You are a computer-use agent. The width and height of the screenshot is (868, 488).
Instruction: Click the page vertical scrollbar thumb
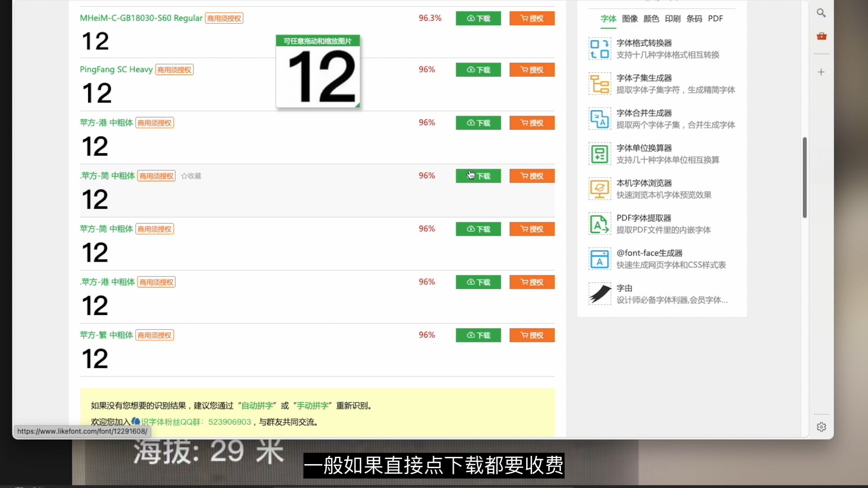click(x=805, y=178)
